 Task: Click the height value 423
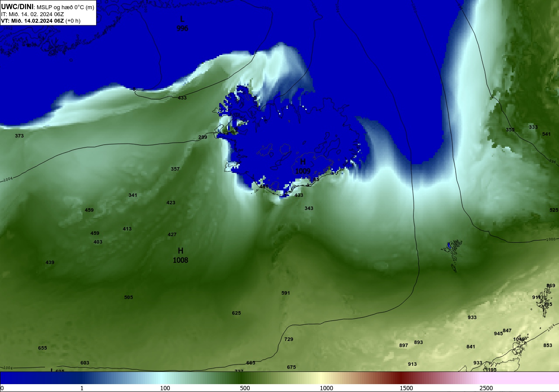point(171,203)
